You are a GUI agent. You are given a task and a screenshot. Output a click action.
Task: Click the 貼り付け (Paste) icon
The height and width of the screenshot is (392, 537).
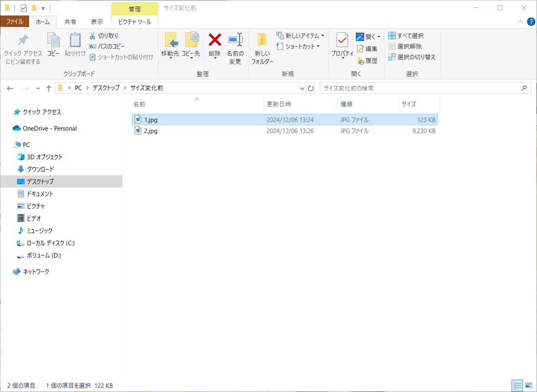74,45
